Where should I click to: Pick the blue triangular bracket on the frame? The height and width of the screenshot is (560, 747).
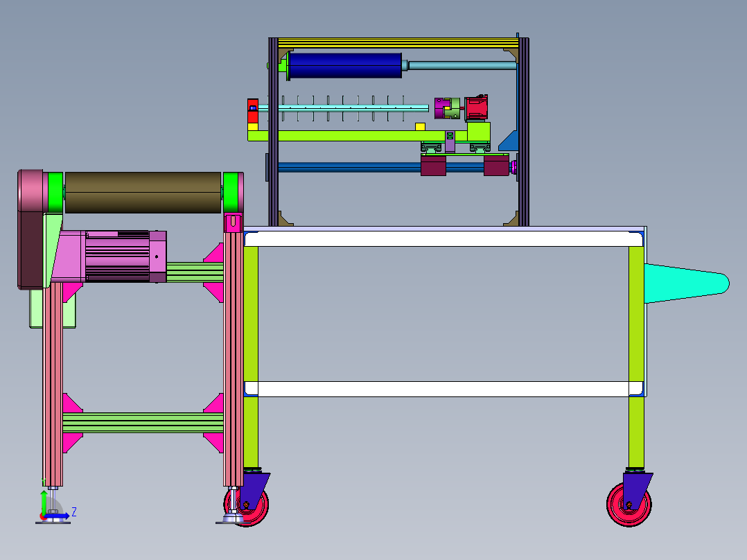point(509,141)
